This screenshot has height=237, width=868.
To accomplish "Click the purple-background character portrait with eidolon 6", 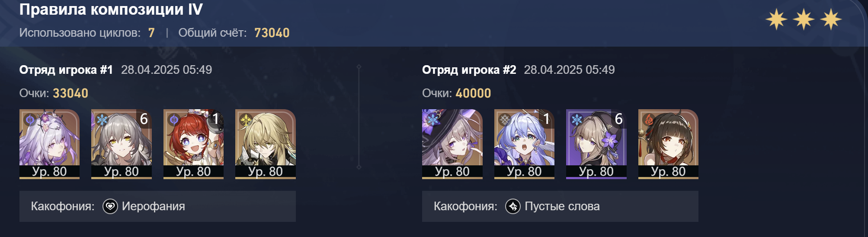I will 596,144.
